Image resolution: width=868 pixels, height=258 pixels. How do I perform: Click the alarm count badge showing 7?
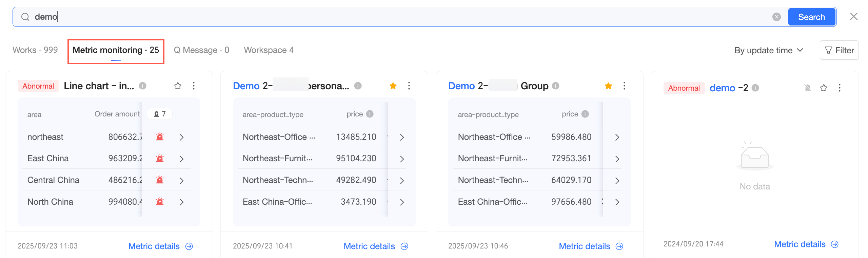[160, 114]
